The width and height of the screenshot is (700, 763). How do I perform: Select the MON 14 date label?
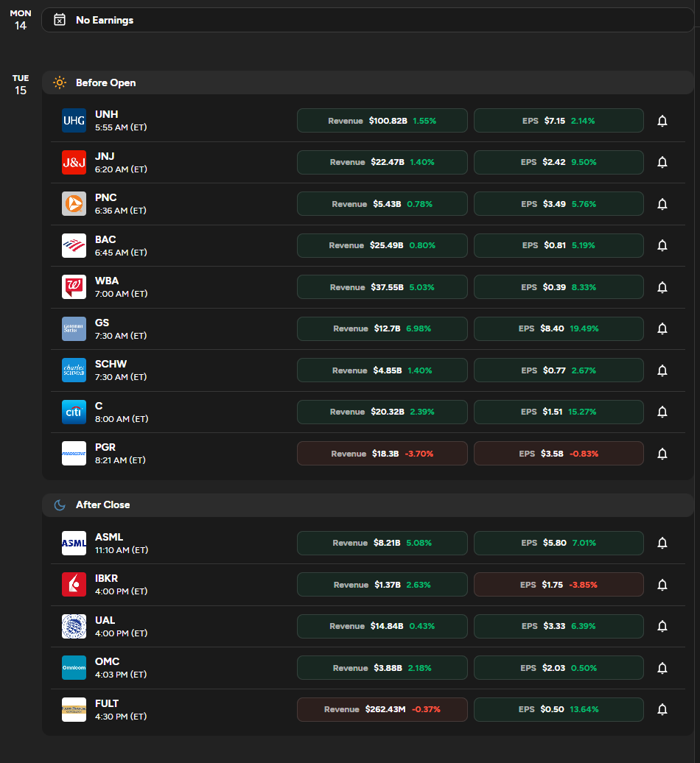(x=21, y=19)
